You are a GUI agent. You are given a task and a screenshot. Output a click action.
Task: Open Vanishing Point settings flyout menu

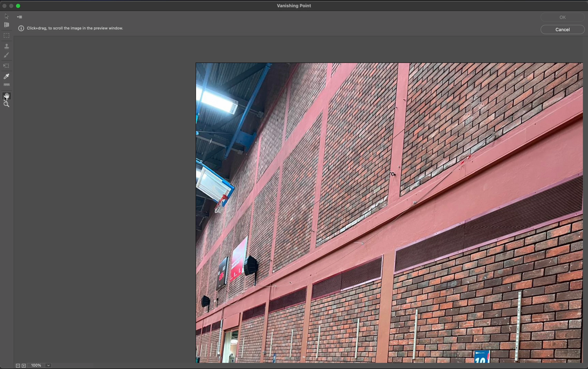pyautogui.click(x=20, y=17)
